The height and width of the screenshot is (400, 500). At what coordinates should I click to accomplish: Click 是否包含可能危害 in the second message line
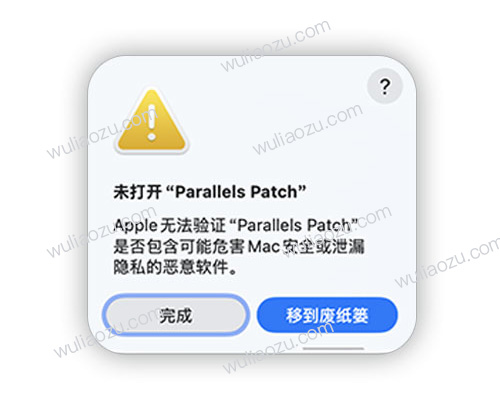[x=179, y=247]
